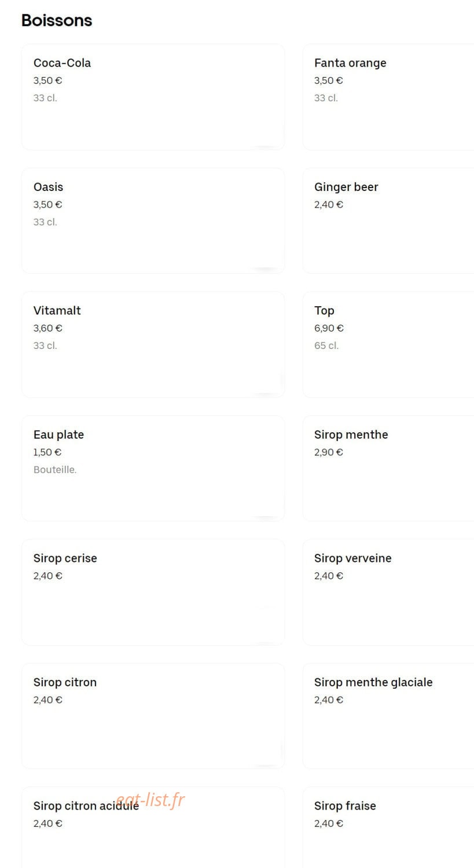Click the 3,60 € Vitamalt price
This screenshot has width=474, height=868.
point(48,328)
